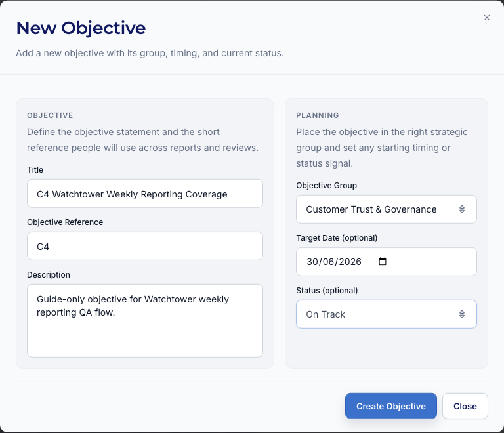This screenshot has width=504, height=433.
Task: Click the Close button in the footer
Action: tap(465, 406)
